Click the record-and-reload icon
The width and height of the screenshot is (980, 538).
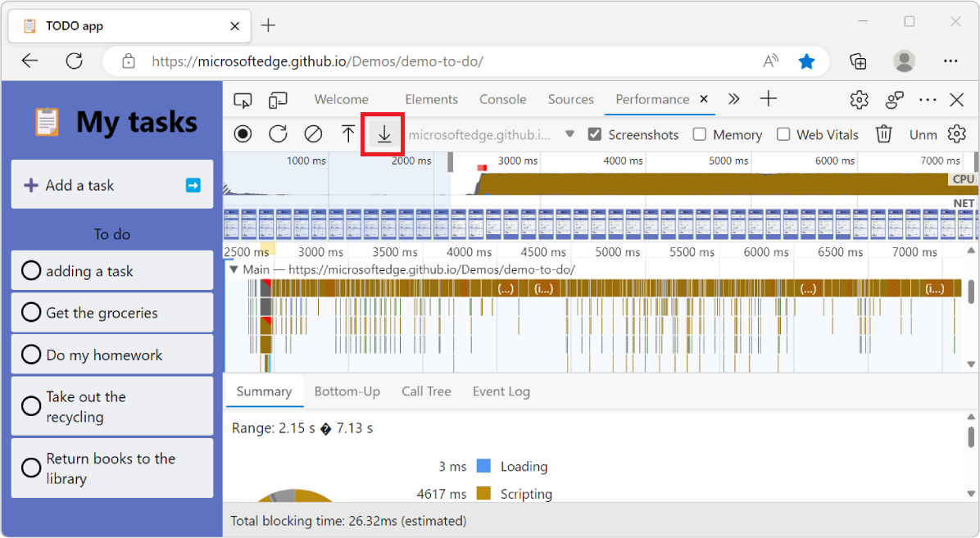[x=278, y=133]
